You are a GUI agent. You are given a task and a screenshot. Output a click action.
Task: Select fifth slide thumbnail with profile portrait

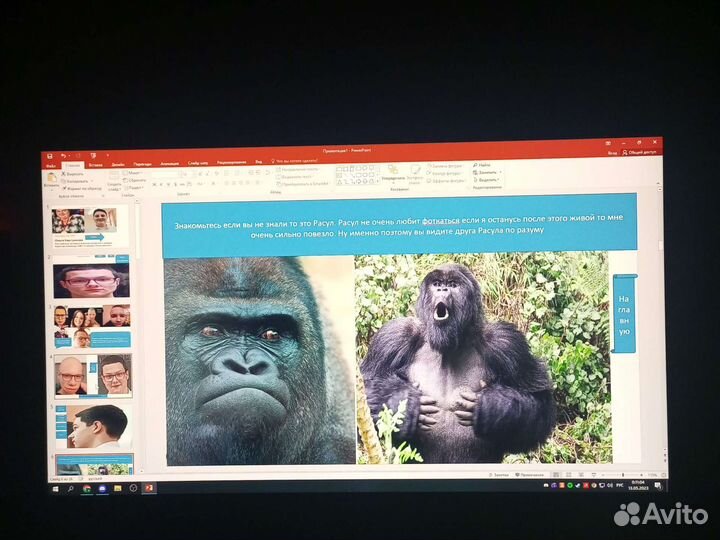[94, 426]
